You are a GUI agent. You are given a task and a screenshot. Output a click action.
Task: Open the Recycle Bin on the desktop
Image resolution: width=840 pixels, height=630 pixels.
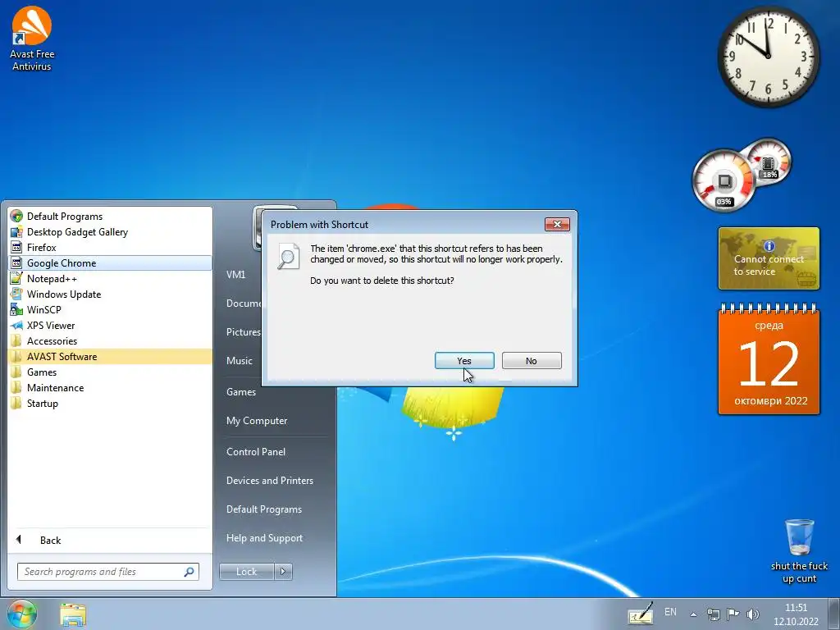[799, 550]
